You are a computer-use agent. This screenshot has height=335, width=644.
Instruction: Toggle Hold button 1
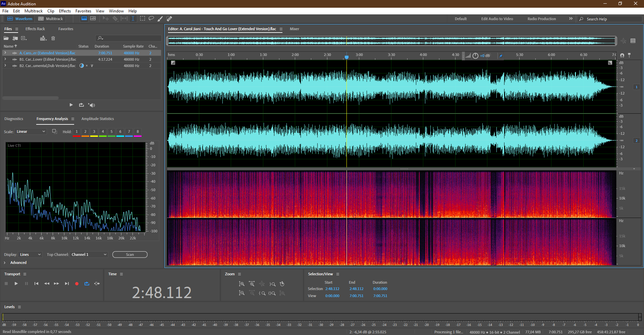[76, 132]
